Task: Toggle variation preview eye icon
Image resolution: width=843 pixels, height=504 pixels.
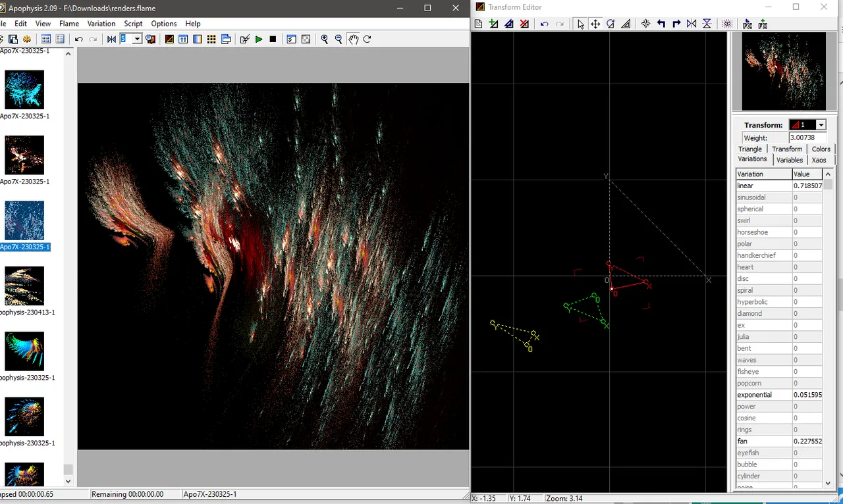Action: (727, 24)
